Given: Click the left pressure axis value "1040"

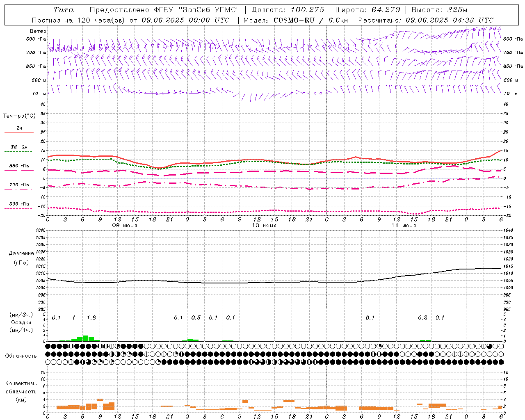Looking at the screenshot, I should (x=40, y=231).
